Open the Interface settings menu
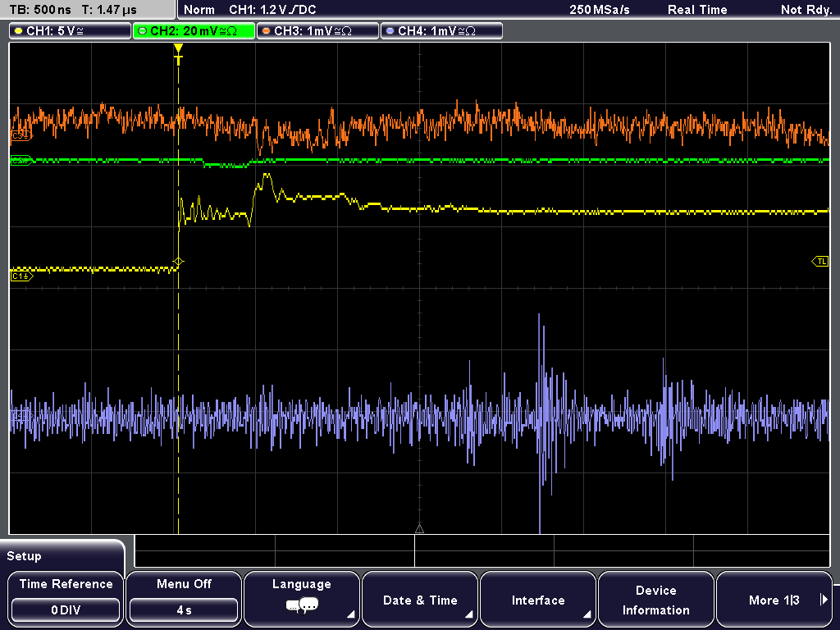This screenshot has width=840, height=630. click(x=538, y=599)
